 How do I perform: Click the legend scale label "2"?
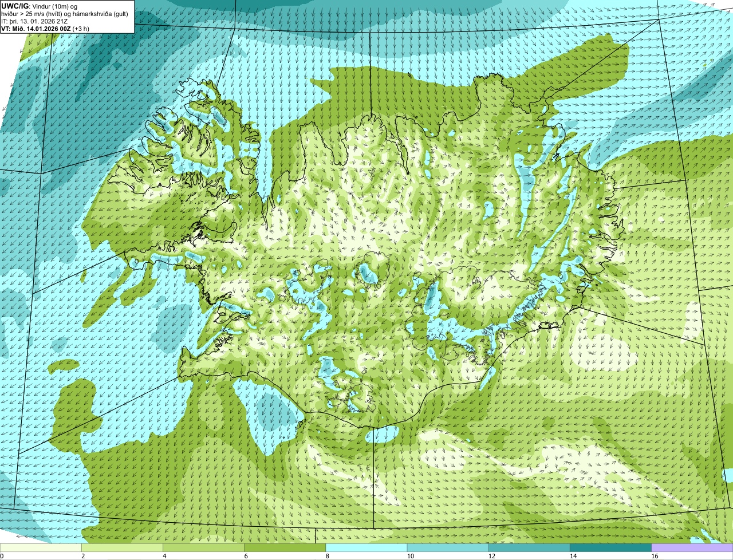click(83, 556)
